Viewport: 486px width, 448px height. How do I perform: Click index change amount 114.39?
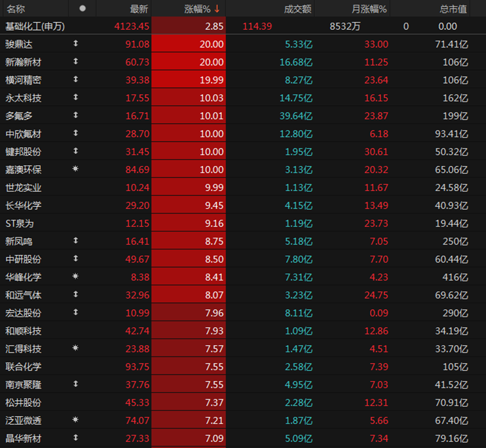pos(257,26)
